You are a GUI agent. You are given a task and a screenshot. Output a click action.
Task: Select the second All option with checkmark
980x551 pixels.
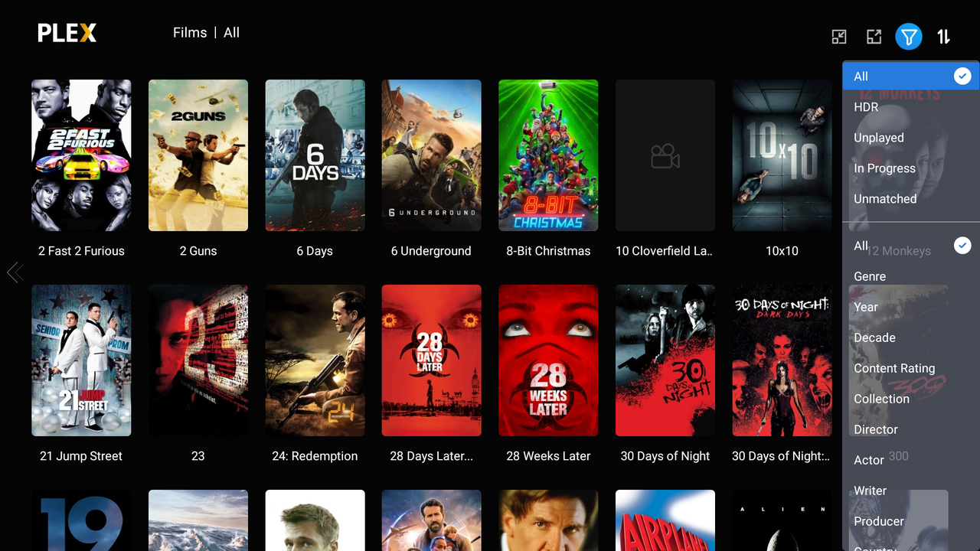[x=911, y=246]
